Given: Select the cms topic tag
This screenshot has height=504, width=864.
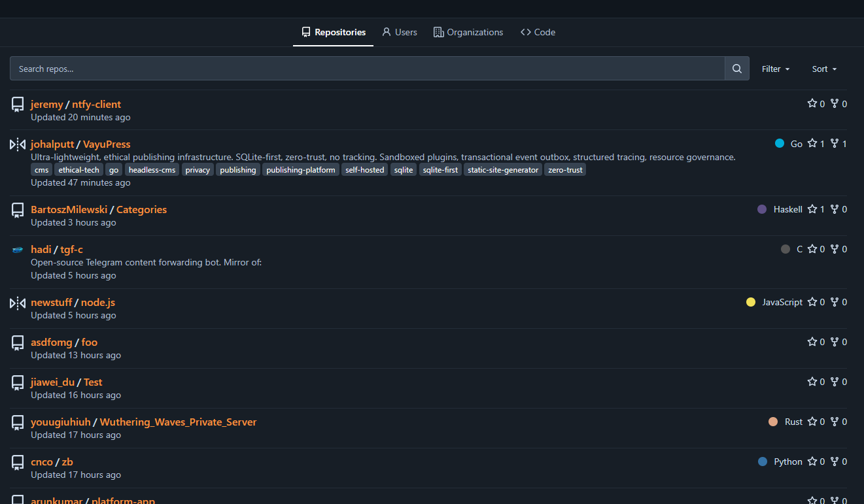Looking at the screenshot, I should [x=42, y=170].
